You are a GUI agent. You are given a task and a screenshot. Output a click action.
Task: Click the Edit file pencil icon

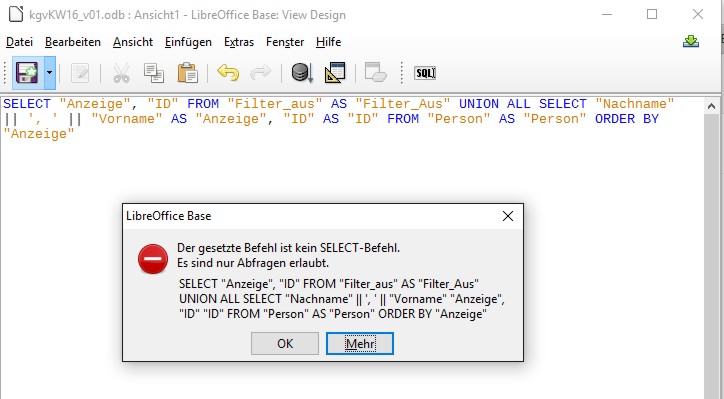click(80, 73)
